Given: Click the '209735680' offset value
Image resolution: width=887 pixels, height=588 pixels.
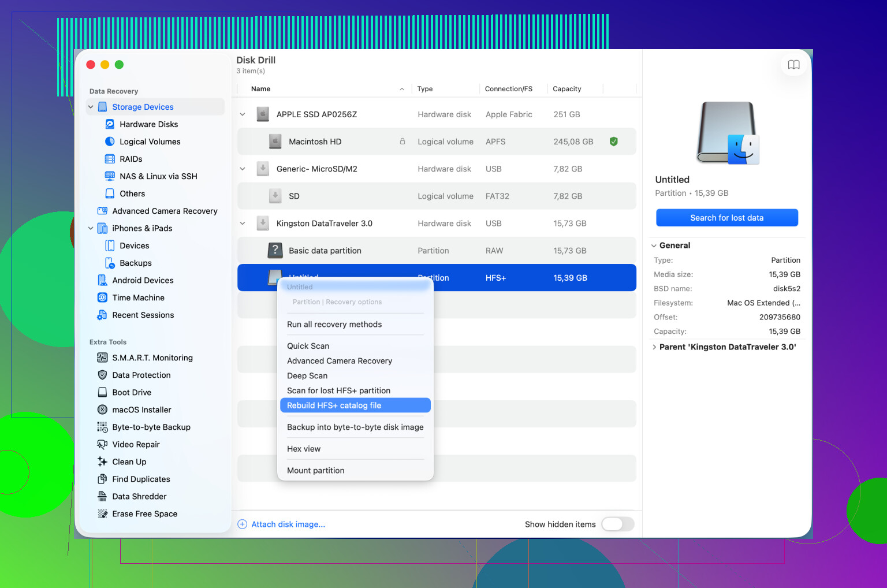Looking at the screenshot, I should pos(780,317).
